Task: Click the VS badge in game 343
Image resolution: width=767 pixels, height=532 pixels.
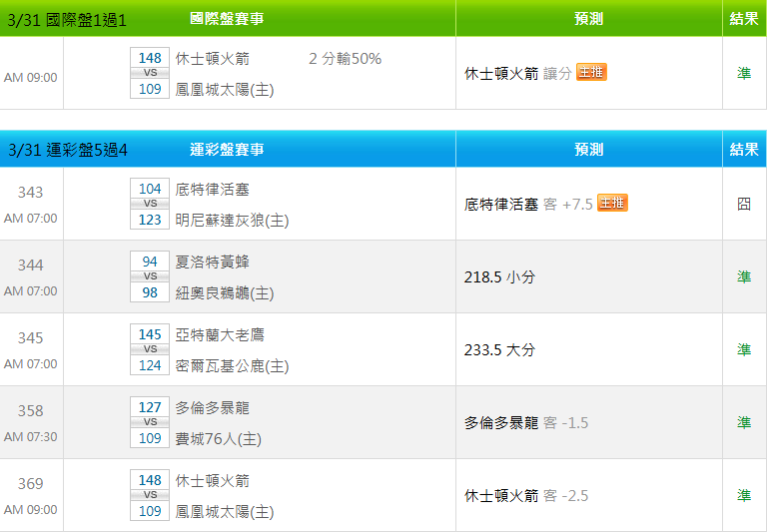Action: [x=150, y=204]
